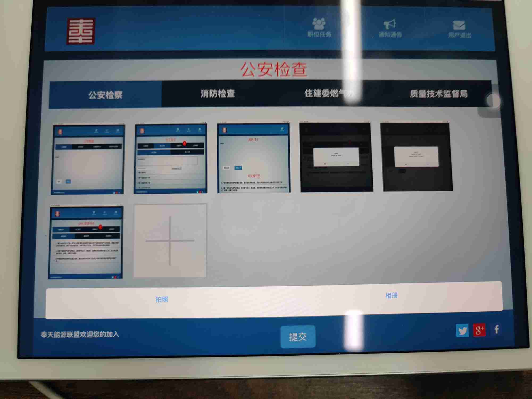The image size is (532, 399).
Task: Open third thumbnail with 未完成任务 text
Action: point(253,158)
